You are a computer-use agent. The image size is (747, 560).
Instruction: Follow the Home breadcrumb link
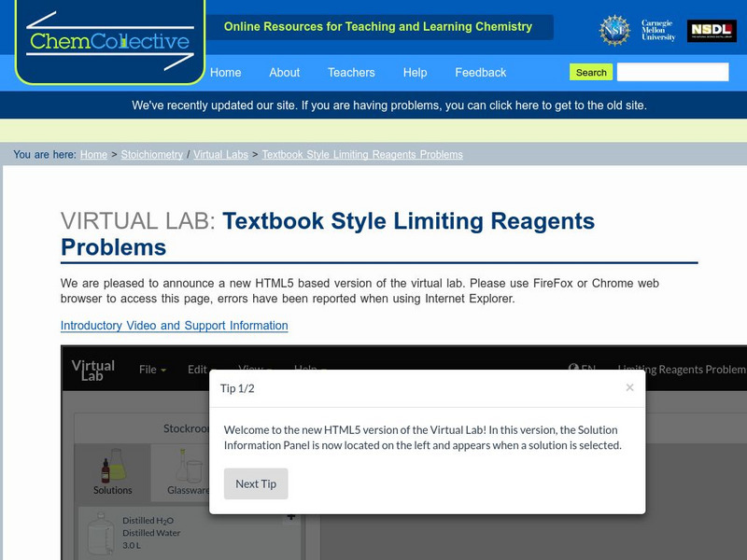click(93, 155)
